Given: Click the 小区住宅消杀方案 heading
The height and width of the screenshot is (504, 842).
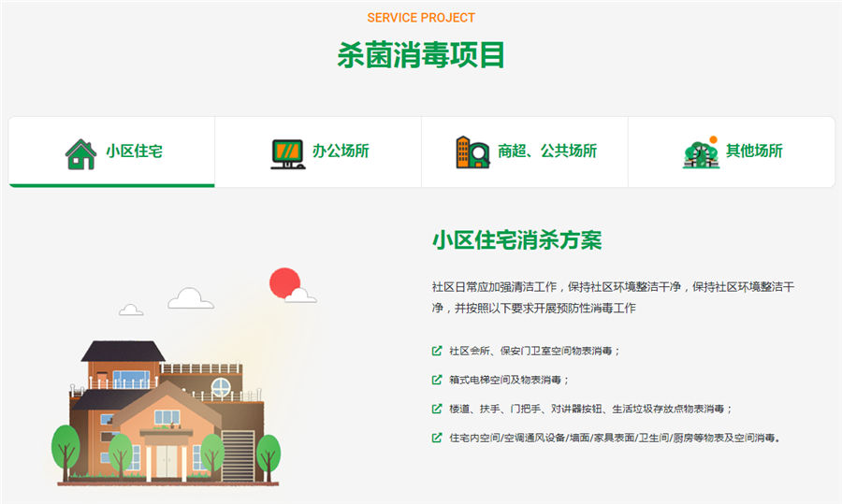Looking at the screenshot, I should click(x=516, y=239).
